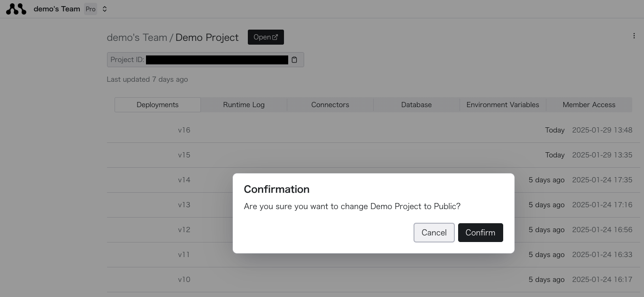Click the demo's Team breadcrumb link

137,37
